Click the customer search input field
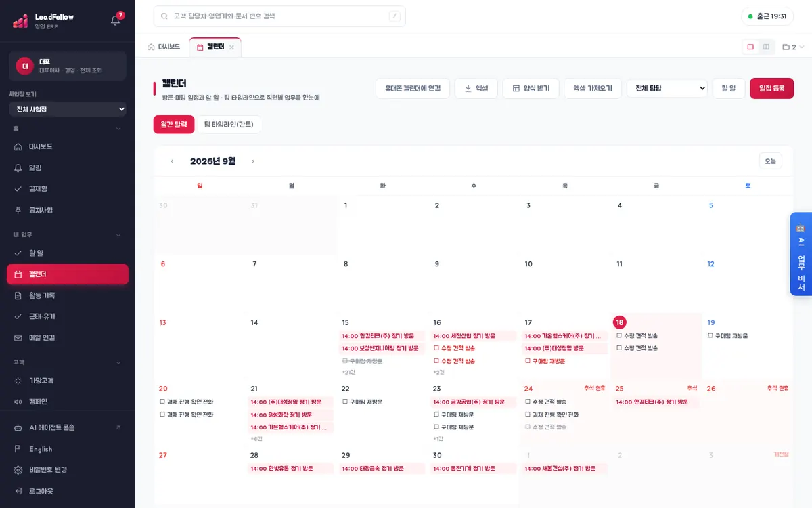Viewport: 812px width, 508px height. coord(279,16)
